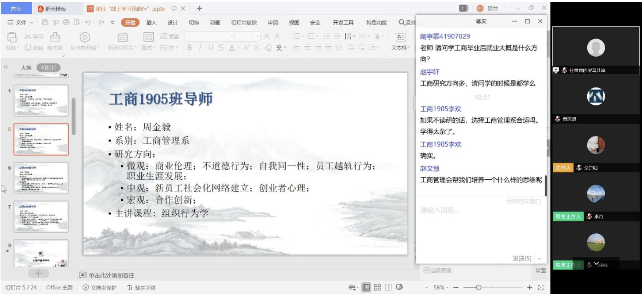Click the Paste clipboard icon

(x=12, y=37)
